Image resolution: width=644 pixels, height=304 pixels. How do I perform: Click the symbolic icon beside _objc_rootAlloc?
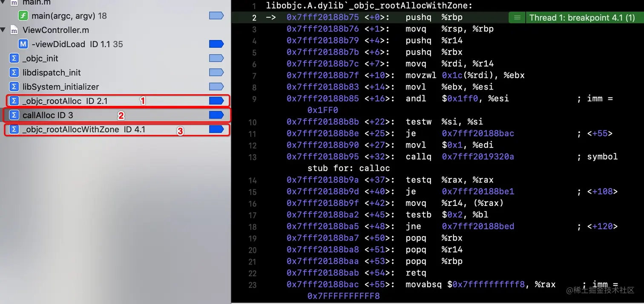(x=14, y=101)
